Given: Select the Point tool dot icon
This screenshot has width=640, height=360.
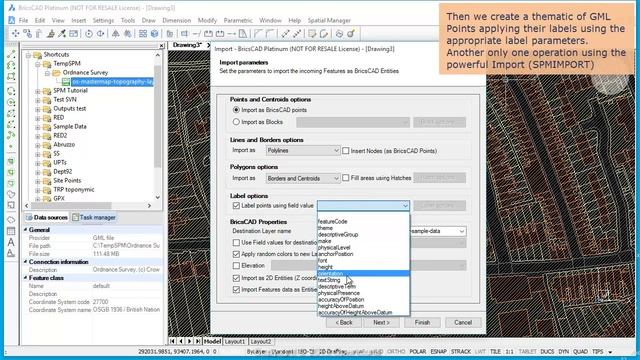Looking at the screenshot, I should [x=11, y=146].
